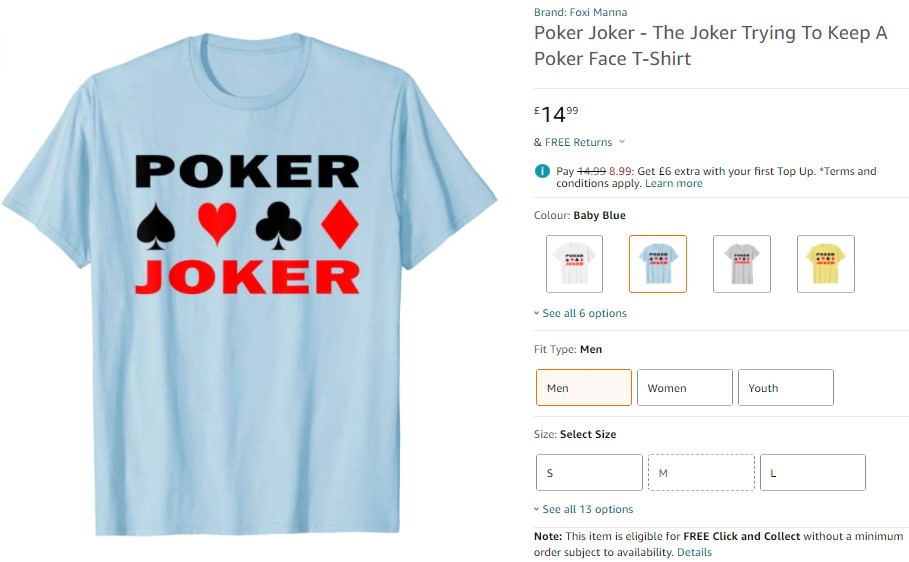The image size is (909, 562).
Task: Expand See all 13 options for sizes
Action: tap(584, 509)
